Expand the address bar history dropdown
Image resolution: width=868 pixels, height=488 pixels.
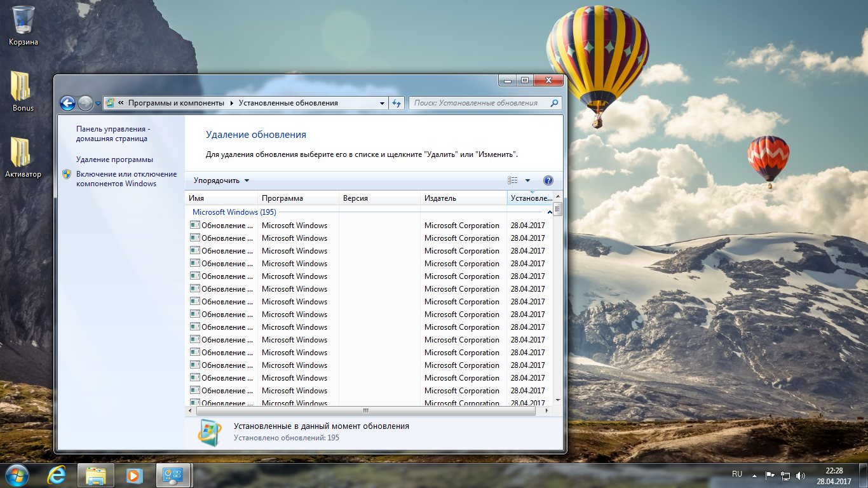382,103
